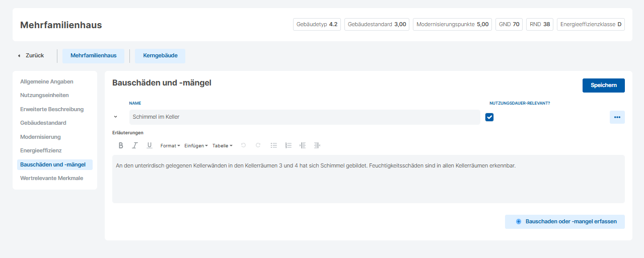Click the GND 70 badge

(509, 24)
